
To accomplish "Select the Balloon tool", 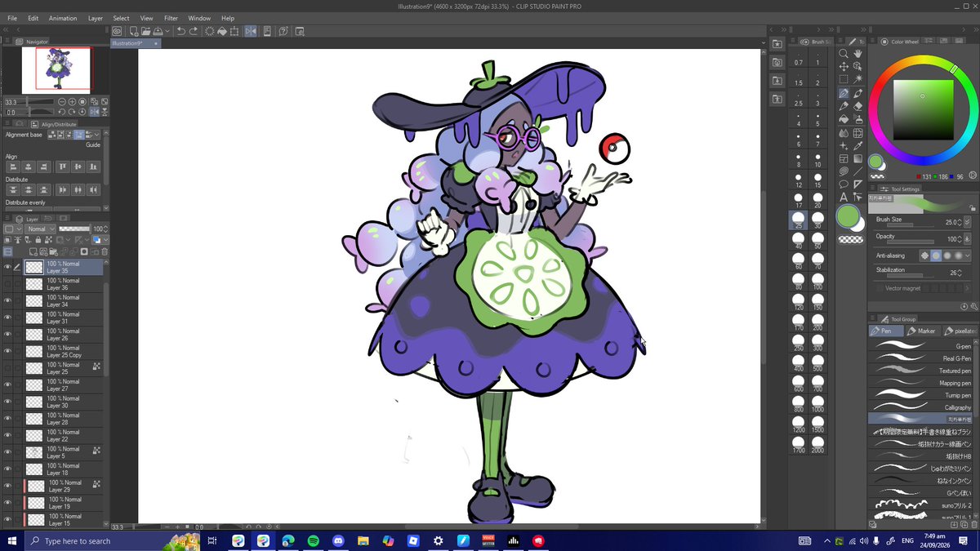I will click(x=844, y=184).
